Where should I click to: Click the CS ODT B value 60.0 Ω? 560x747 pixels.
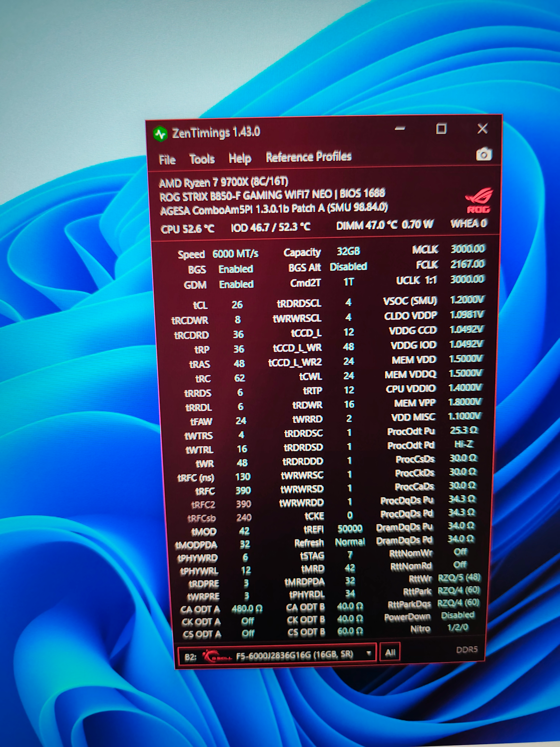tap(350, 631)
